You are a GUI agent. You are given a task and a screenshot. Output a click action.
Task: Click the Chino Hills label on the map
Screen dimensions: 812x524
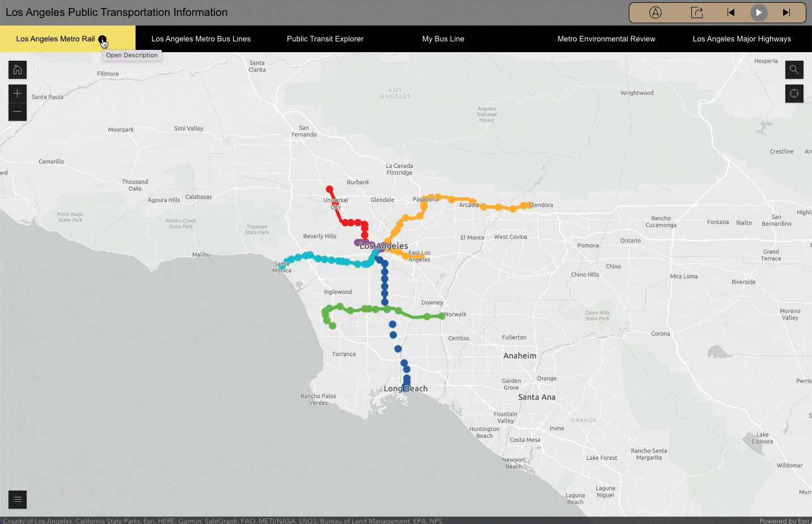click(585, 275)
